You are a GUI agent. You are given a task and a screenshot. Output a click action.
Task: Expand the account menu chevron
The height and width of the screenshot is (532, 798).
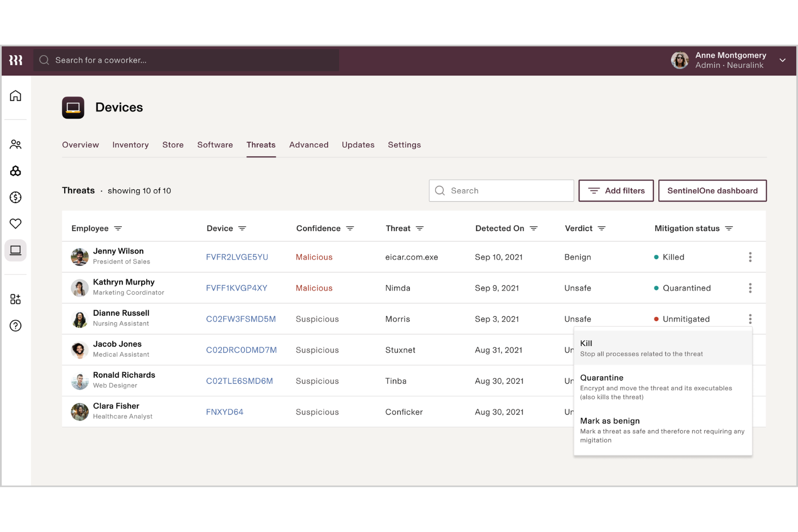pyautogui.click(x=782, y=60)
